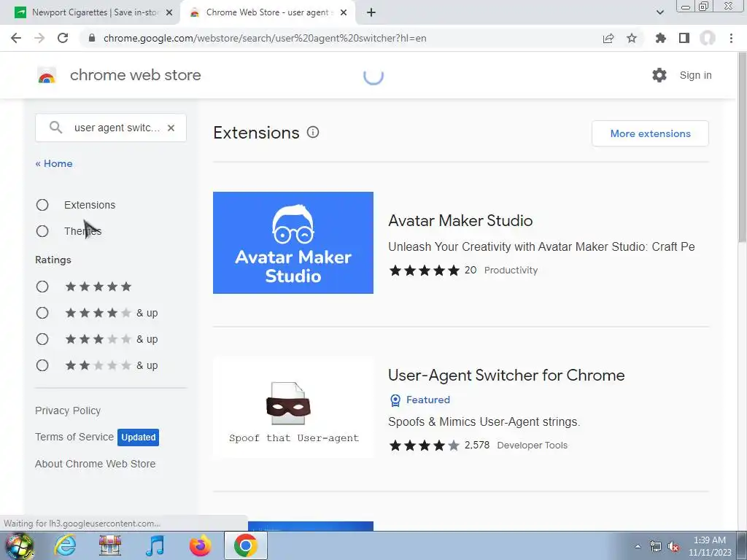This screenshot has height=560, width=747.
Task: Open Avatar Maker Studio title
Action: pos(460,220)
